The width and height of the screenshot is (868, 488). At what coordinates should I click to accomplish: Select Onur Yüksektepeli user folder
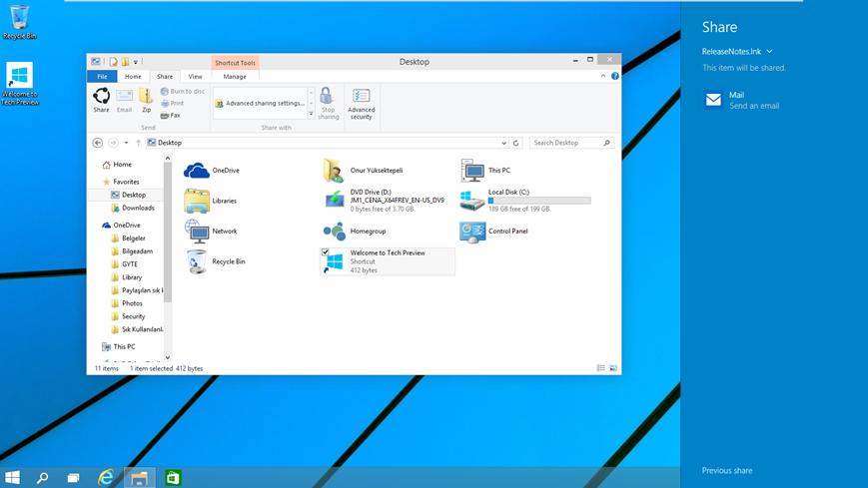pos(364,171)
